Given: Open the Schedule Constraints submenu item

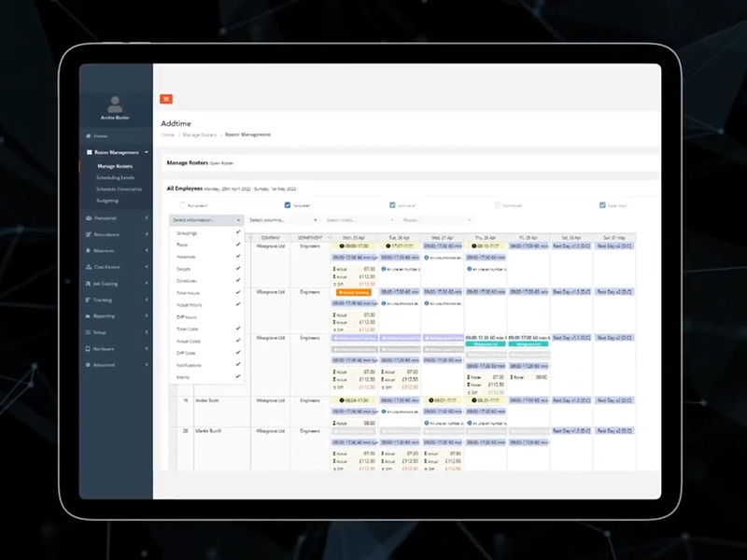Looking at the screenshot, I should (x=120, y=189).
